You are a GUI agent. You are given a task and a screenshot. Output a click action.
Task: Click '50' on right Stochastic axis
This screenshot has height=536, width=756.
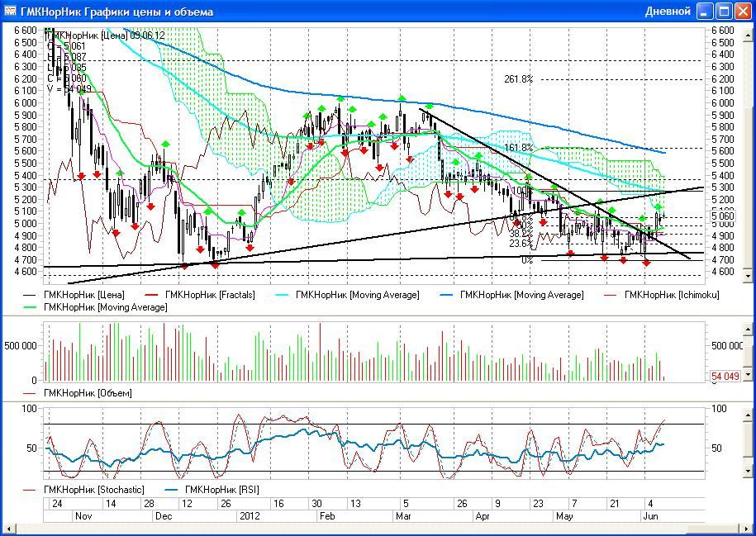716,448
